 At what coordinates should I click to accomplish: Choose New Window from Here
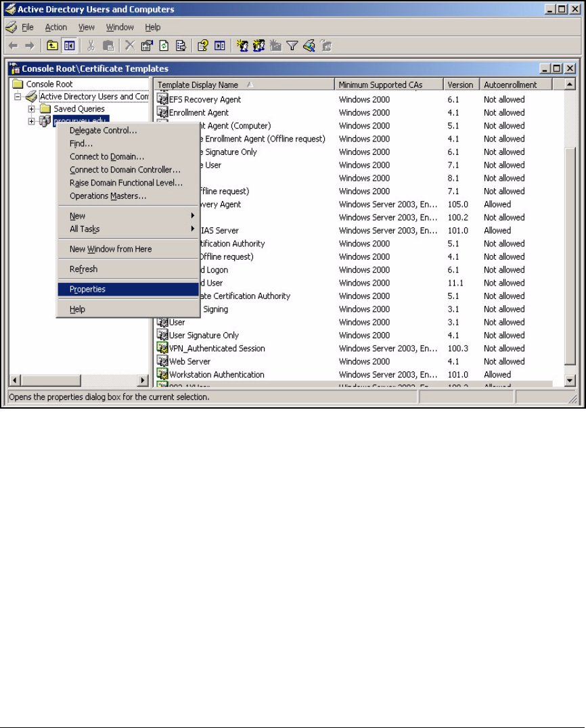click(129, 249)
